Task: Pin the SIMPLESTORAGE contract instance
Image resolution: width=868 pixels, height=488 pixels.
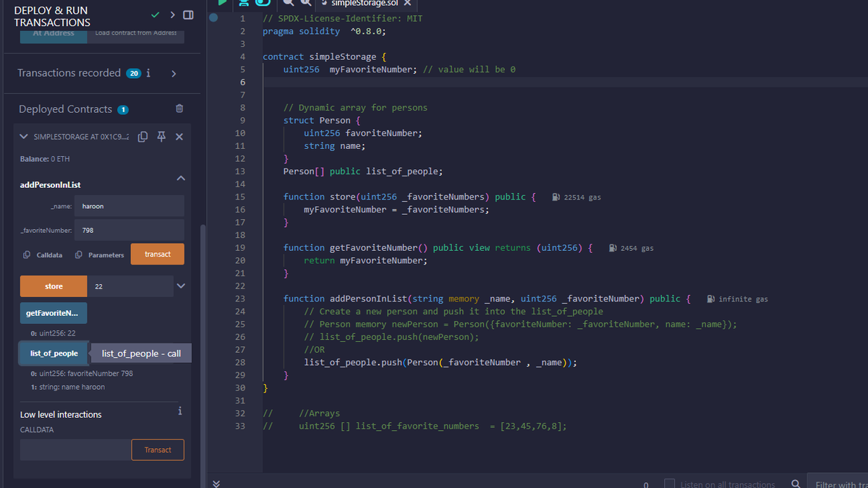Action: pyautogui.click(x=161, y=137)
